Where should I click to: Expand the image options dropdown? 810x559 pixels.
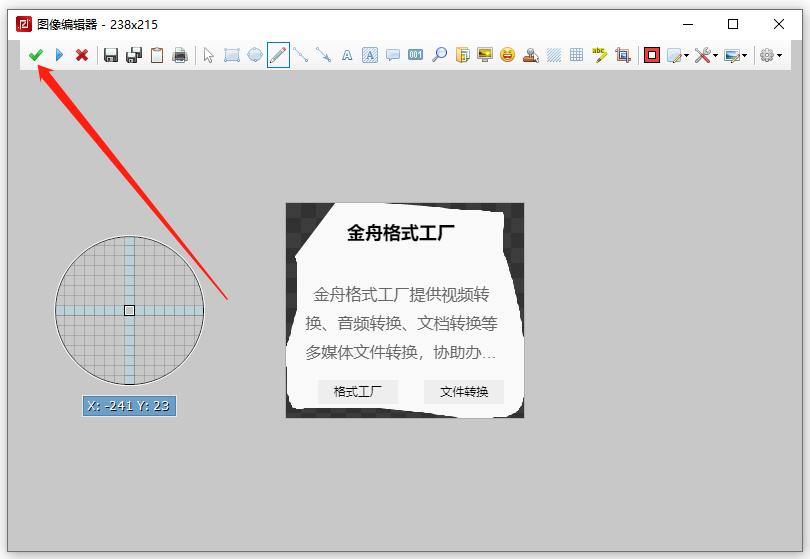(x=735, y=55)
